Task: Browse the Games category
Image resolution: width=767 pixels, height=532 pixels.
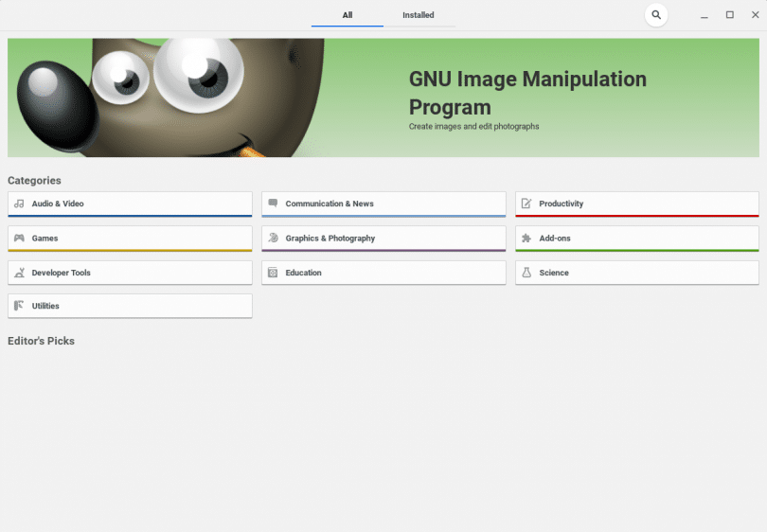Action: pos(130,239)
